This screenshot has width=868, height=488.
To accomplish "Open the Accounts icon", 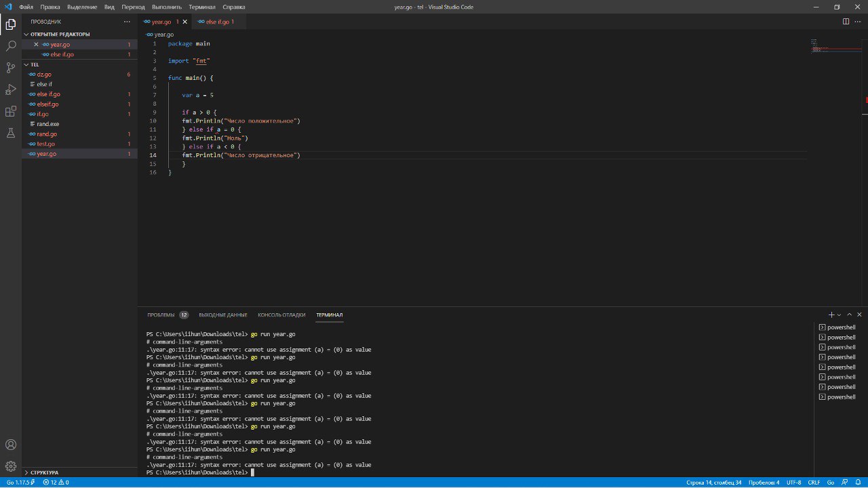I will [11, 445].
